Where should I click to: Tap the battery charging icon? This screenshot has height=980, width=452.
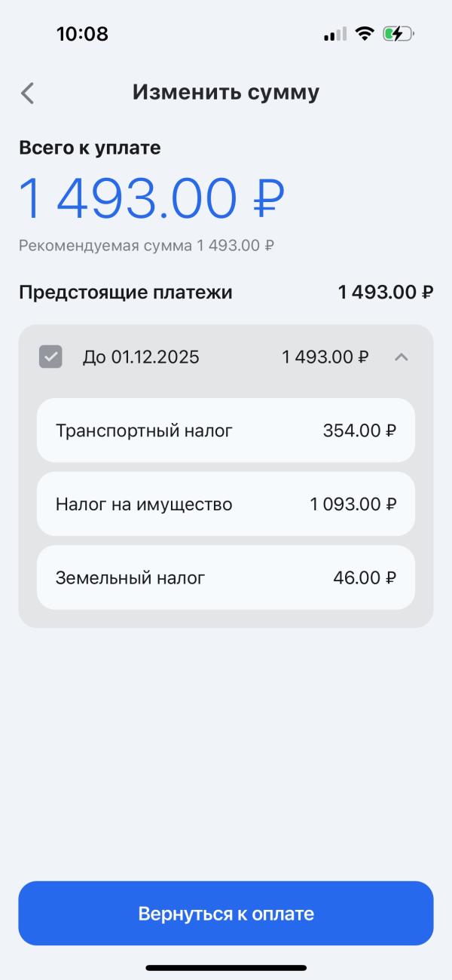pos(397,34)
